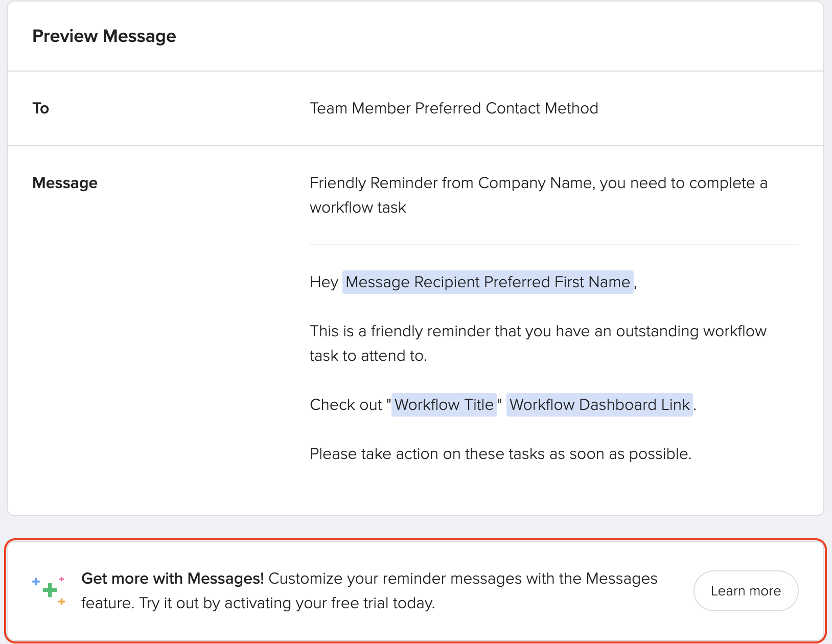Click the Preview Message heading
The width and height of the screenshot is (832, 644).
(x=104, y=36)
